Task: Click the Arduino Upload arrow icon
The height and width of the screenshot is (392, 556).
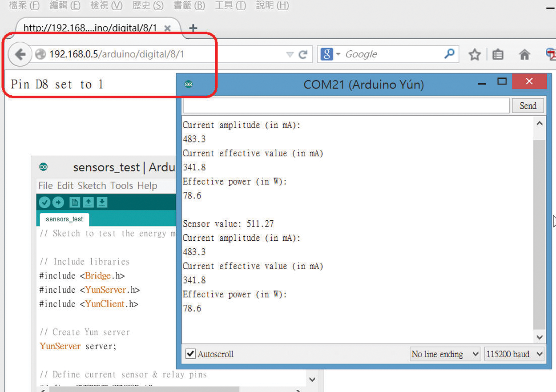Action: pyautogui.click(x=58, y=202)
